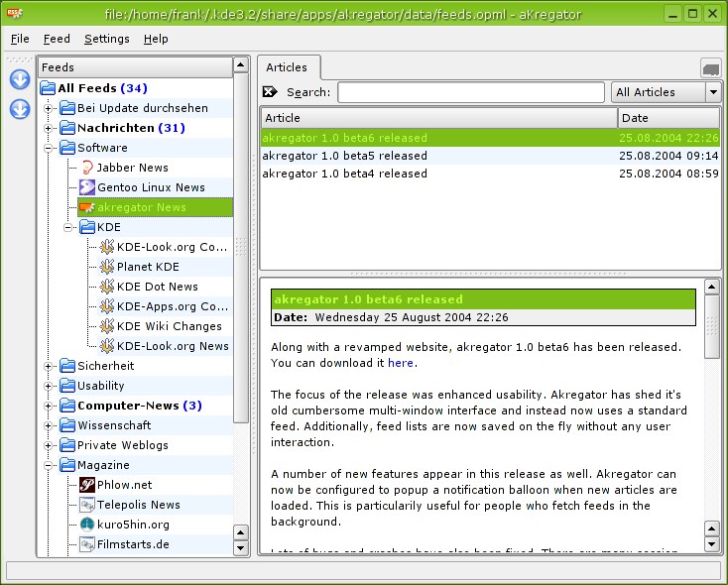The height and width of the screenshot is (585, 728).
Task: Click the Feeds column header
Action: [x=136, y=67]
